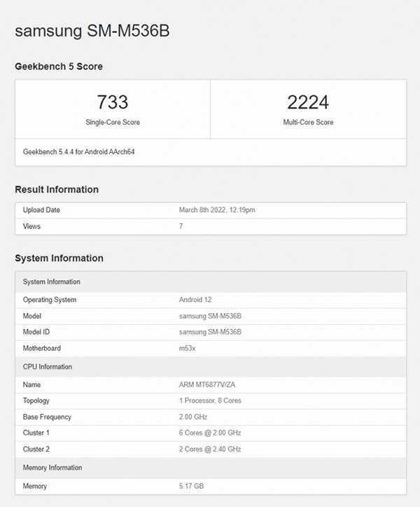Select the 733 single-core score value
This screenshot has height=507, width=420.
coord(112,103)
